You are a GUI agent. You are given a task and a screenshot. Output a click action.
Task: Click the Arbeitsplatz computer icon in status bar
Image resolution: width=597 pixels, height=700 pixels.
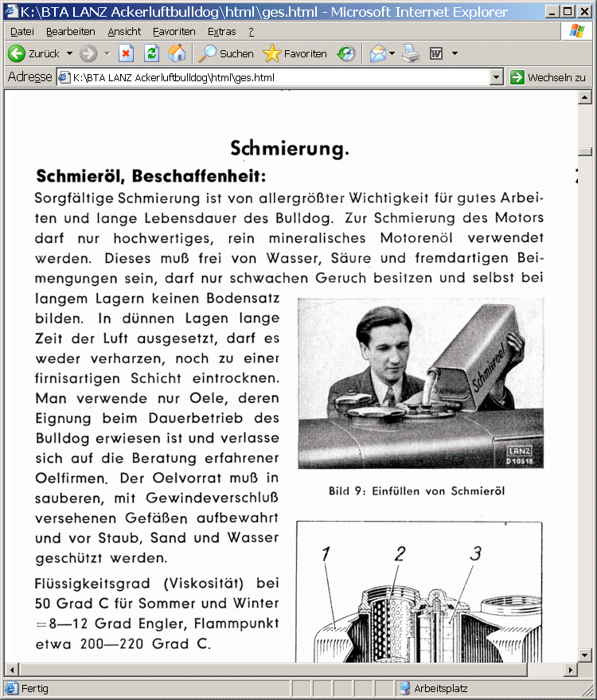pyautogui.click(x=404, y=688)
